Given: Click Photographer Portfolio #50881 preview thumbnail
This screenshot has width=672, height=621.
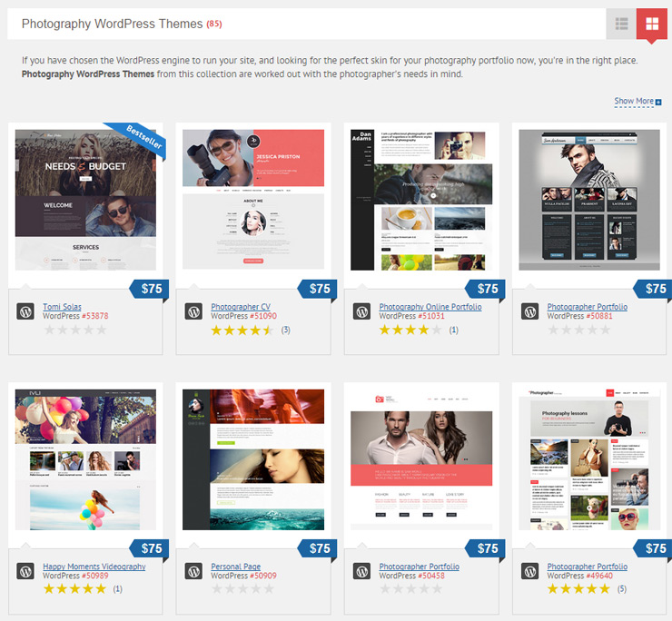Looking at the screenshot, I should 589,200.
